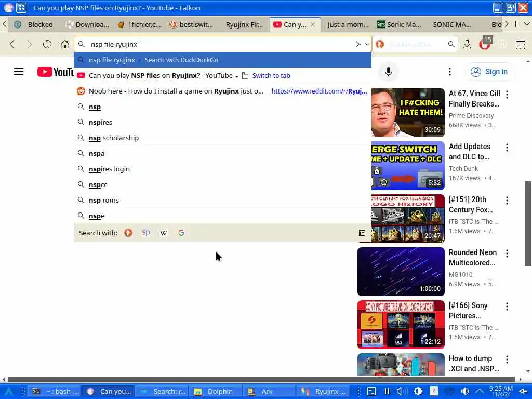Open the Ryujinx taskbar entry
Screen dimensions: 532x399
pos(324,391)
